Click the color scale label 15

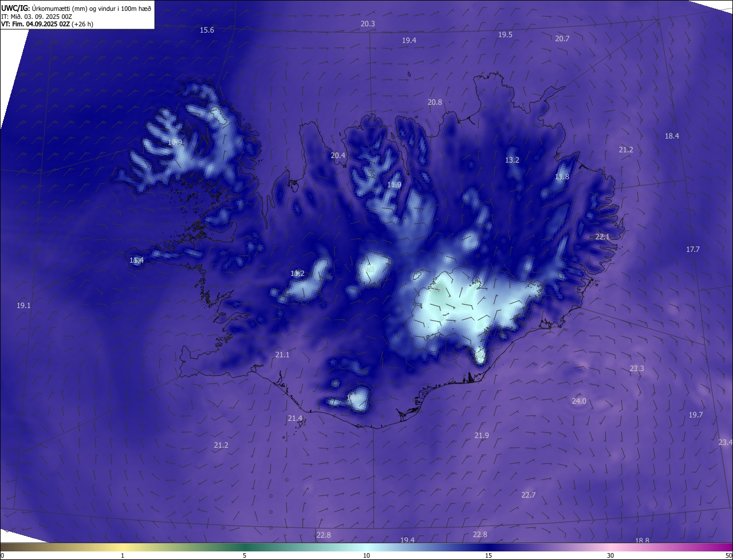point(488,555)
